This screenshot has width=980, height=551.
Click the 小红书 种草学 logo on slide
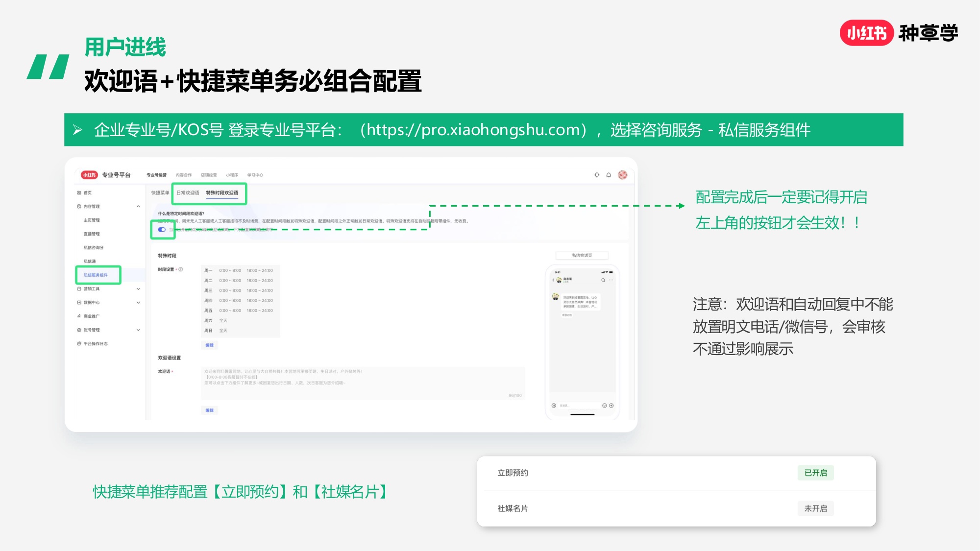899,33
